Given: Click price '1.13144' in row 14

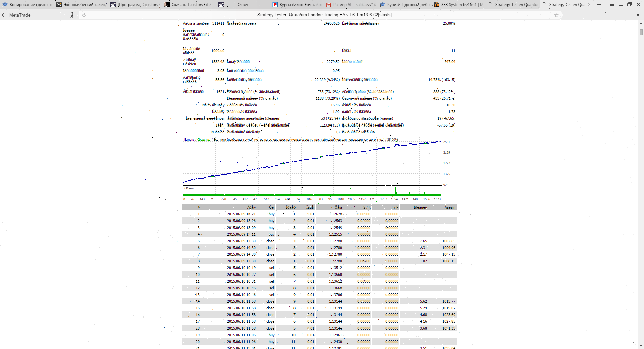Looking at the screenshot, I should pos(335,301).
